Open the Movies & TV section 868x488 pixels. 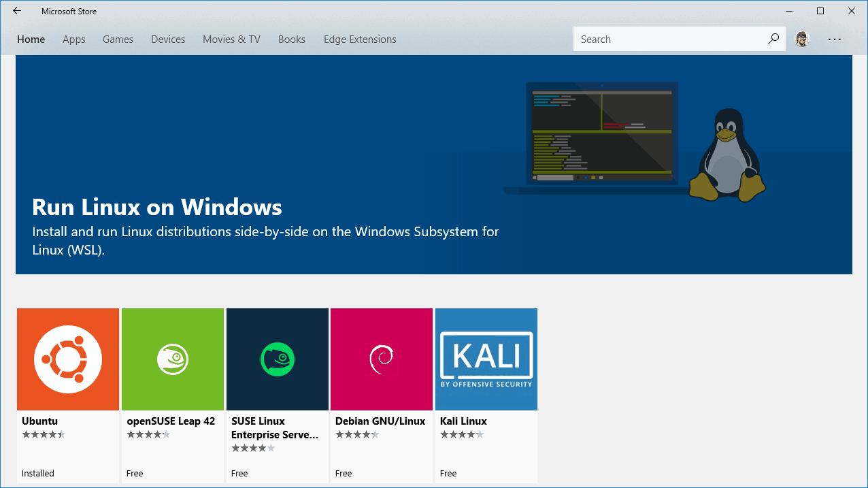point(231,39)
